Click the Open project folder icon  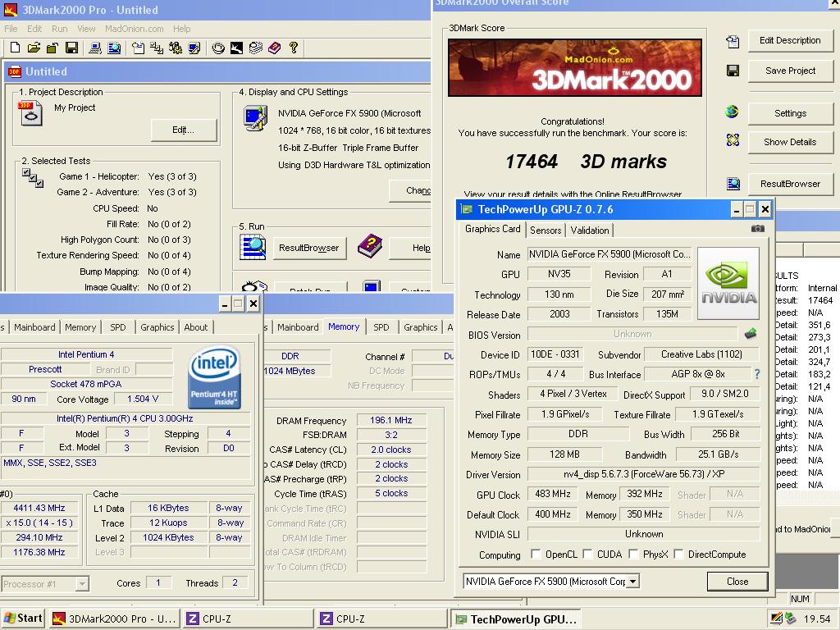point(34,48)
